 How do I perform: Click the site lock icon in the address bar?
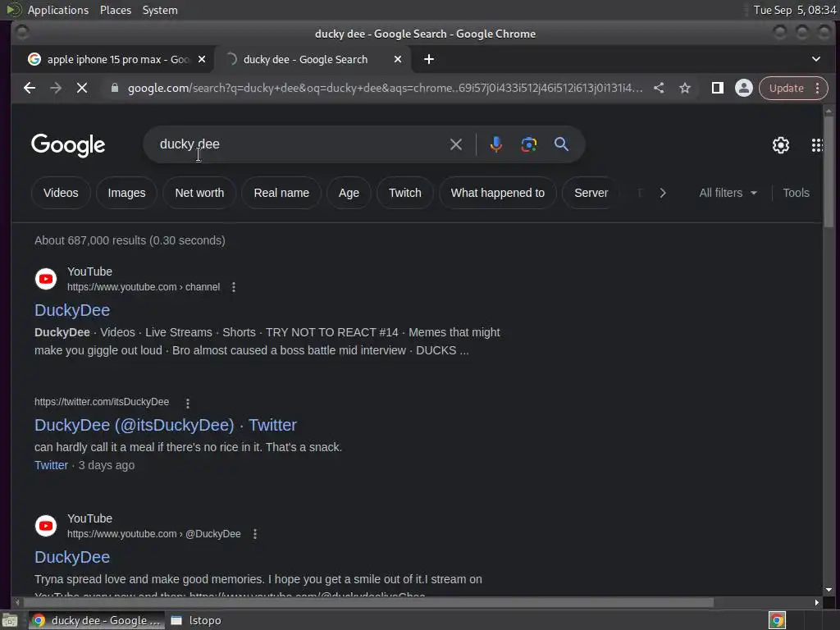coord(114,88)
